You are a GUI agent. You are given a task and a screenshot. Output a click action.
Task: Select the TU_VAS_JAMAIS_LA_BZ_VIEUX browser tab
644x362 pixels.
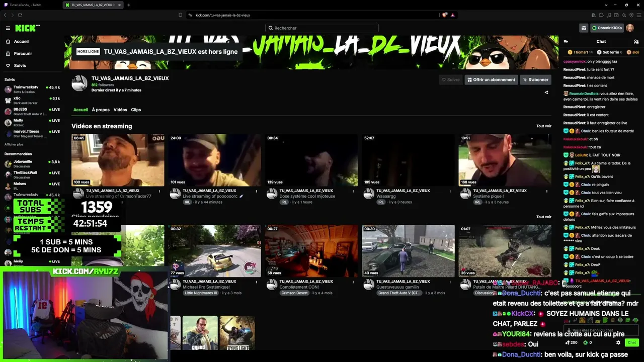pyautogui.click(x=93, y=5)
